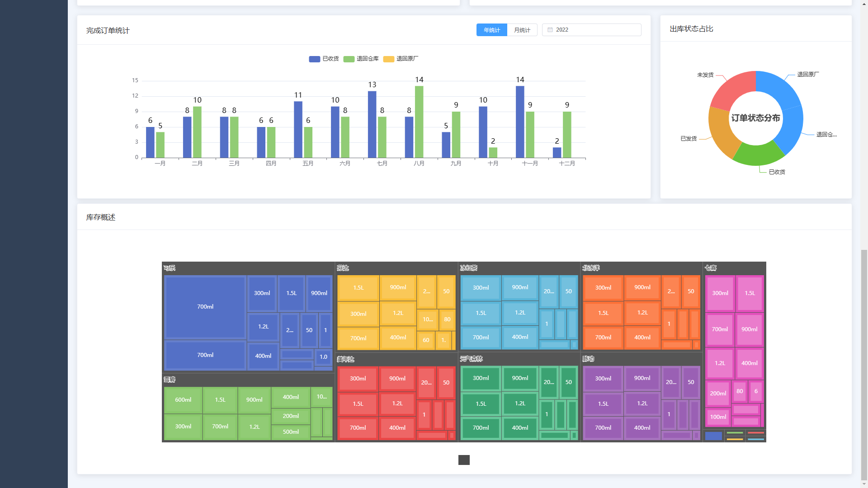Toggle the 退回仓库 series in the legend

pyautogui.click(x=362, y=58)
